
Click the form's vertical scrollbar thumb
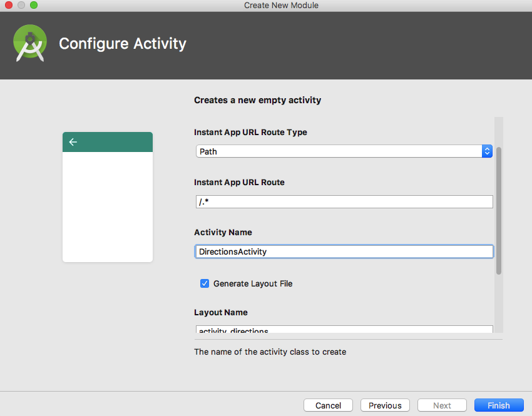coord(499,211)
